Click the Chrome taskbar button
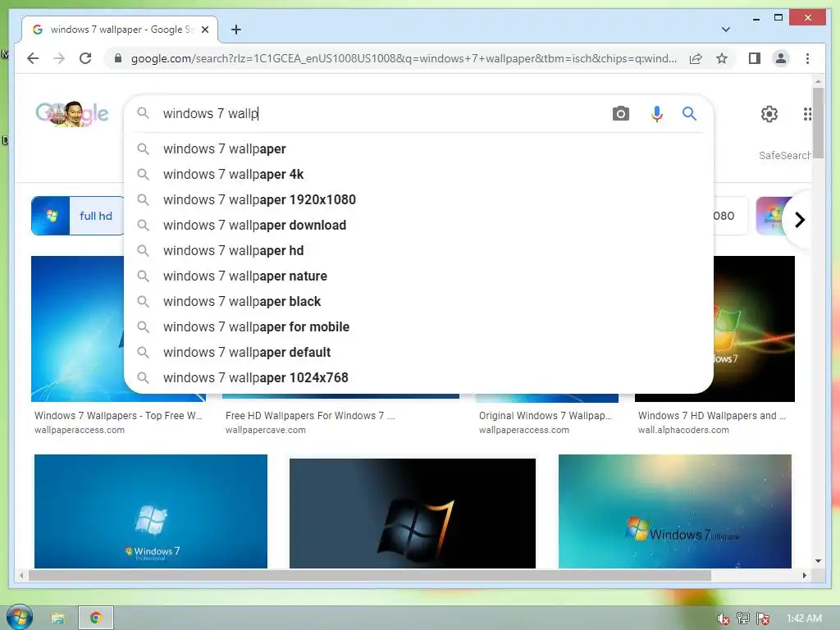This screenshot has width=840, height=630. point(96,619)
